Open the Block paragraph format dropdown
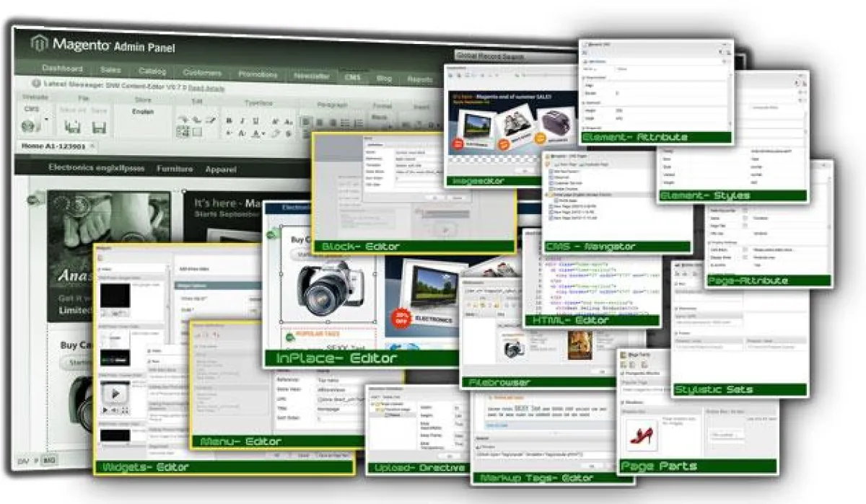 380,118
